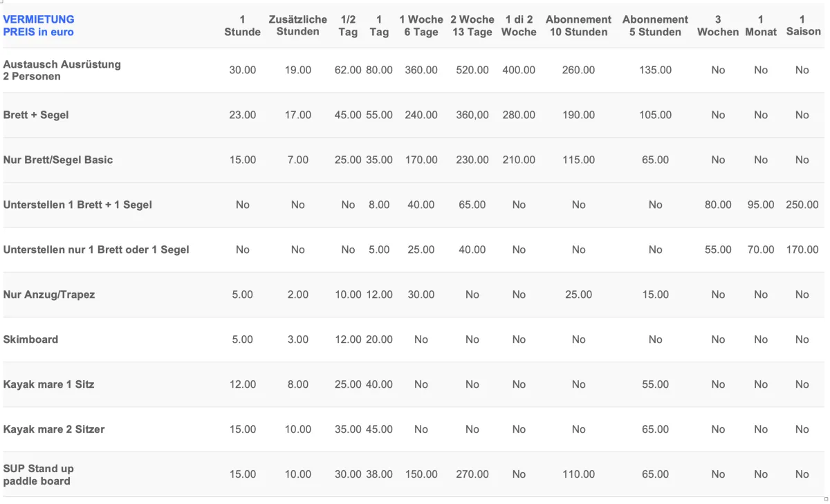Select the 250.00 season storage price
The height and width of the screenshot is (504, 830).
click(x=802, y=205)
